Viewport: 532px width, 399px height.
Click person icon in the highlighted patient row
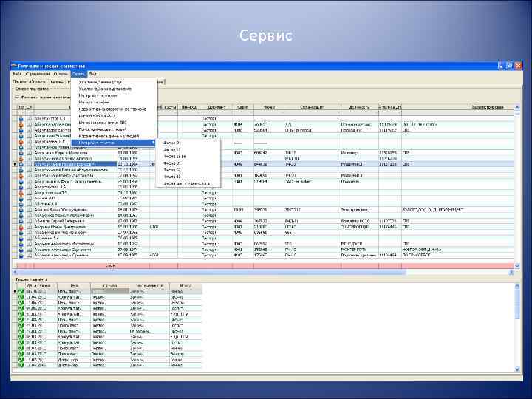[x=21, y=164]
